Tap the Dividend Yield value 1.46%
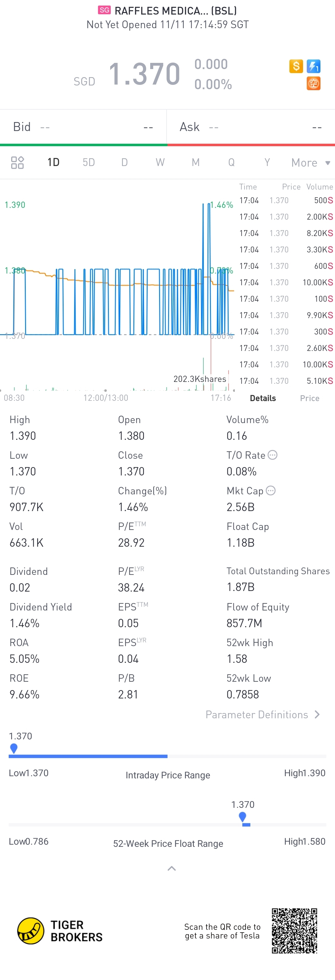The image size is (335, 980). coord(25,623)
